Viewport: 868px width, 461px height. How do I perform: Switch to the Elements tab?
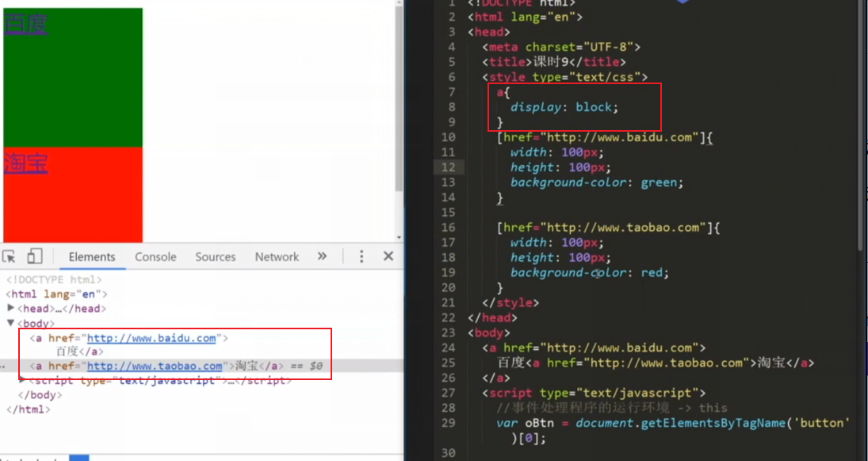(92, 257)
